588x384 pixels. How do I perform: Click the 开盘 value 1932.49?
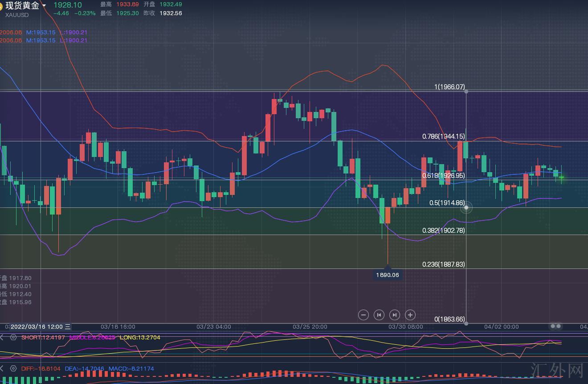[x=171, y=4]
